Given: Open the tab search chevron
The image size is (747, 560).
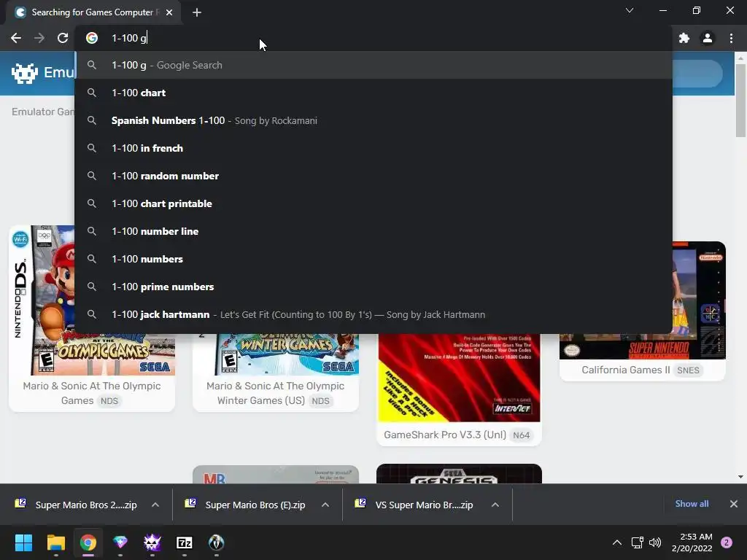Looking at the screenshot, I should pyautogui.click(x=630, y=10).
